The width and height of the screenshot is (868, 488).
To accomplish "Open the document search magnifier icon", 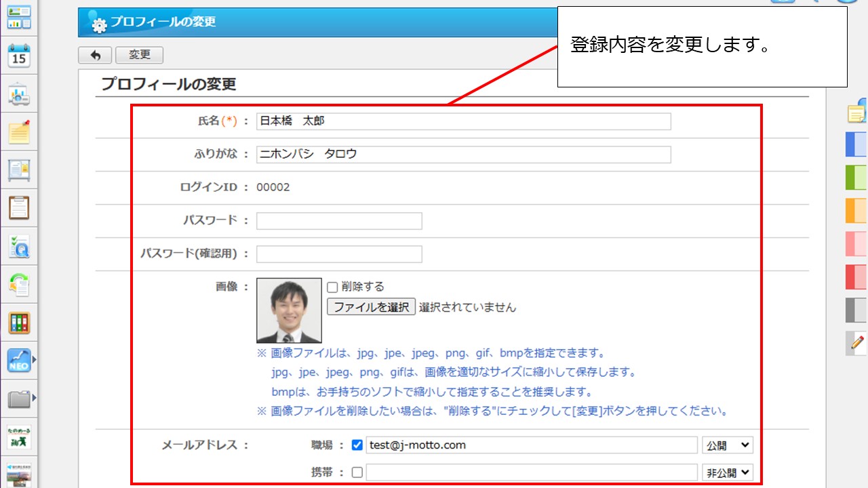I will pos(19,247).
